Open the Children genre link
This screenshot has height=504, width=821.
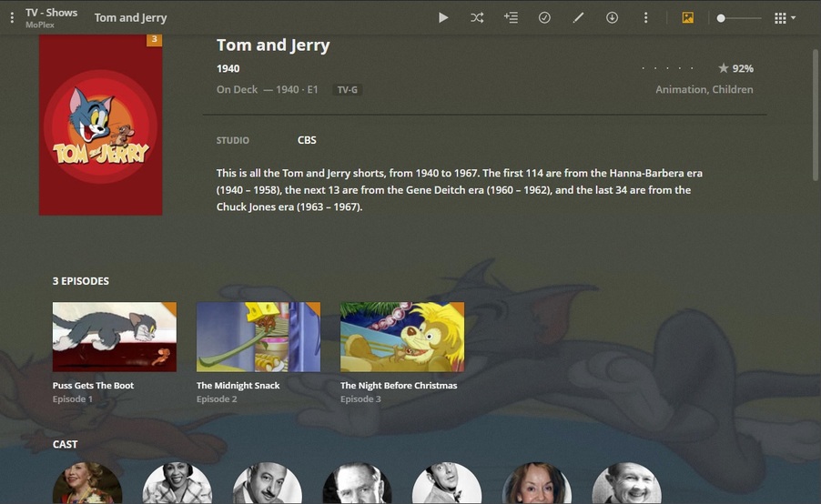point(733,89)
